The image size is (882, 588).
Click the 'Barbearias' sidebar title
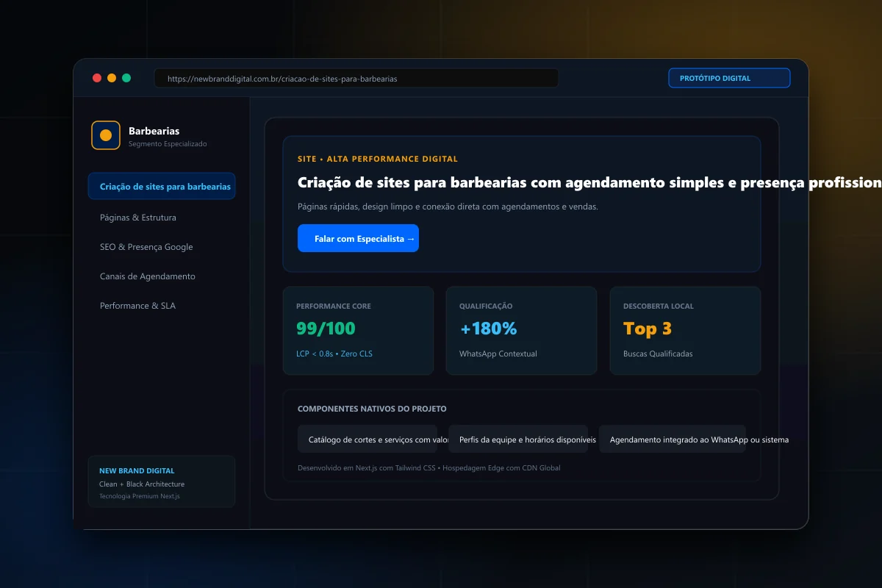(x=154, y=131)
